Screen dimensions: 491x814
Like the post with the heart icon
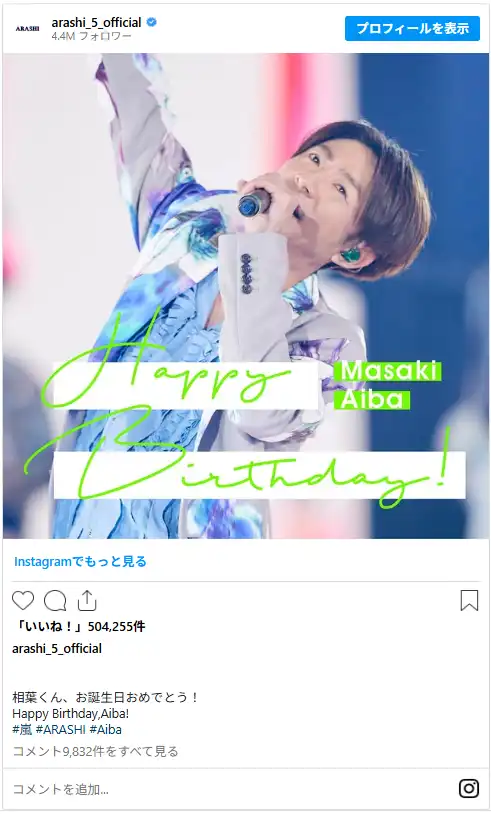[23, 601]
